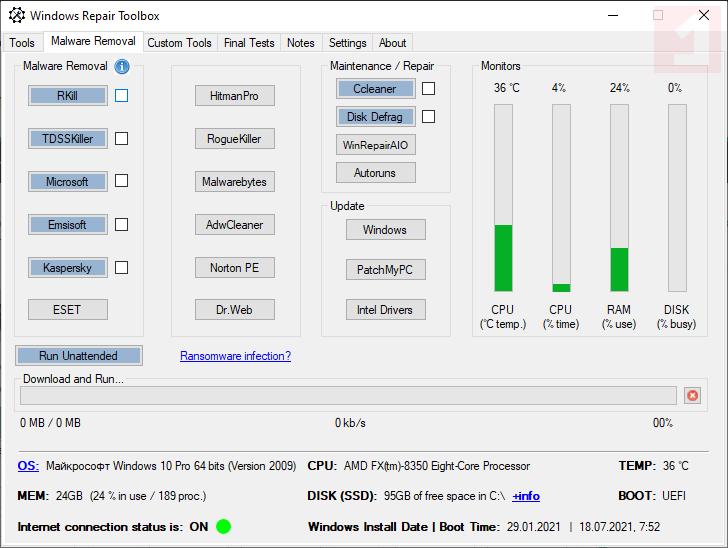Download and run HitmanPro
The image size is (728, 548).
(x=234, y=96)
